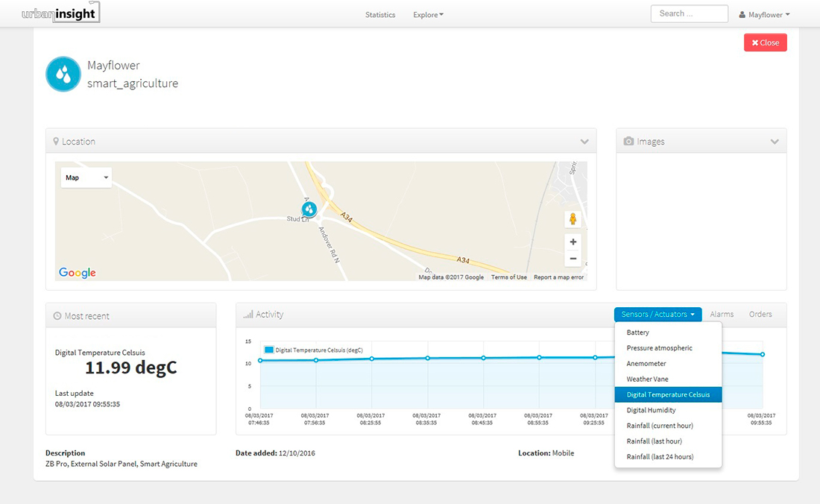Click the urban insight logo
Viewport: 820px width, 504px height.
(x=60, y=13)
